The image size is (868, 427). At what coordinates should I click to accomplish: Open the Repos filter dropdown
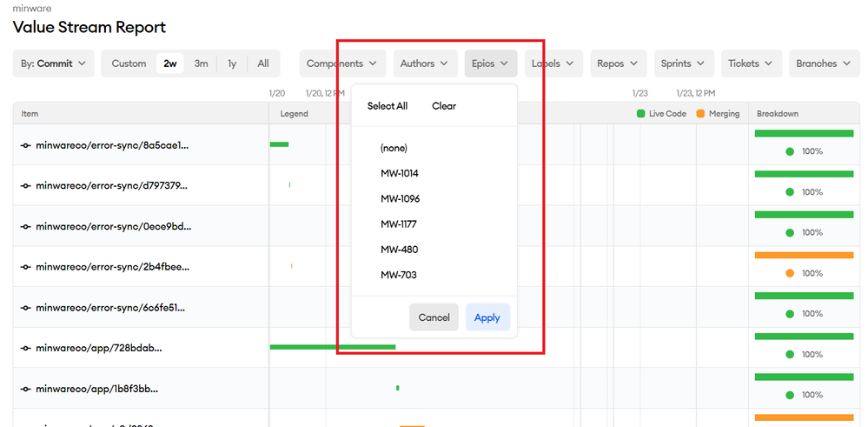point(618,63)
